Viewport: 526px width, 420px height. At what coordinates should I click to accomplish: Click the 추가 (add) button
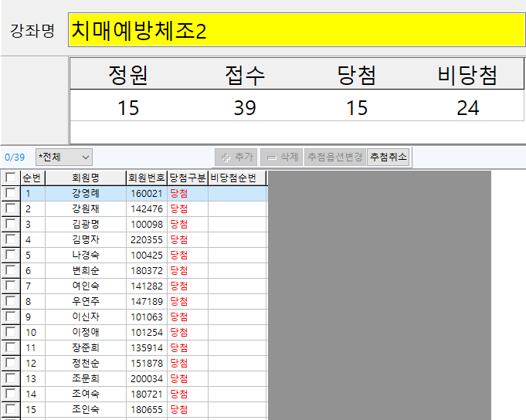[x=236, y=157]
